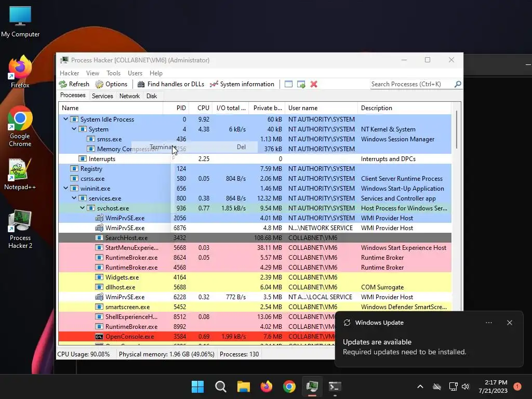The height and width of the screenshot is (399, 532).
Task: Open the View menu
Action: coord(92,73)
